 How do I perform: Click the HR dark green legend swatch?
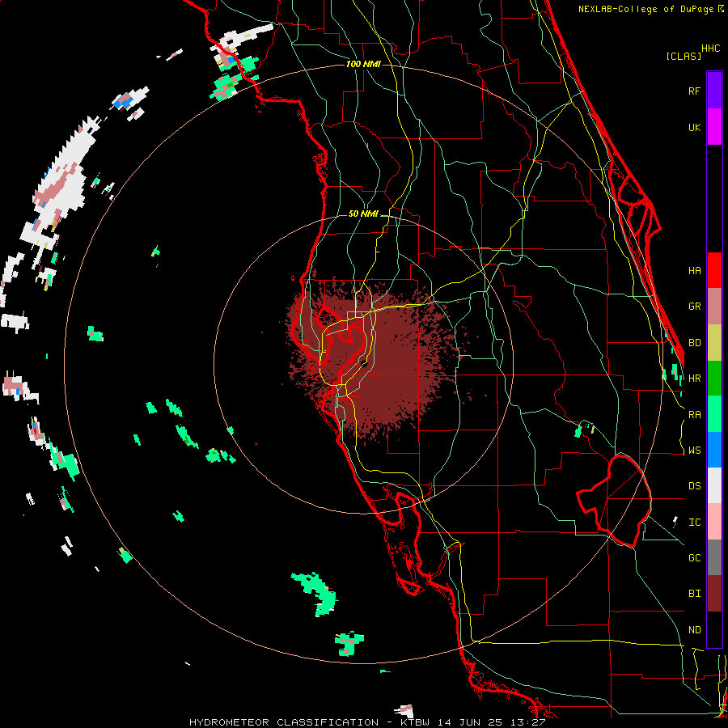[714, 378]
